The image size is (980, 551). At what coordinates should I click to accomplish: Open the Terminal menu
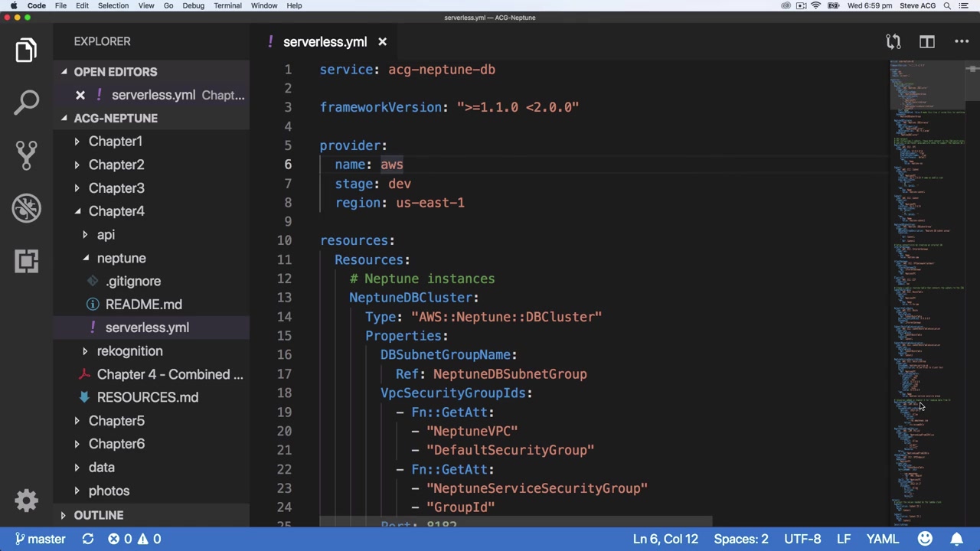(227, 5)
